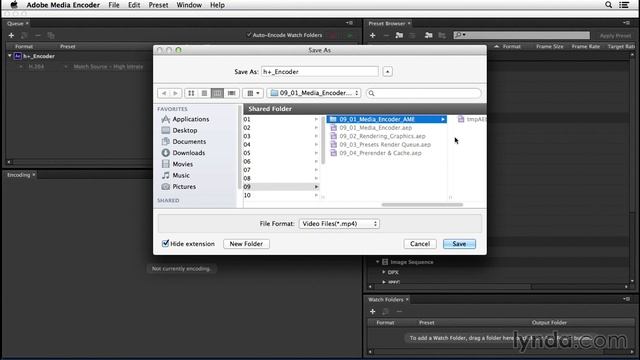The height and width of the screenshot is (360, 640).
Task: Open Help menu
Action: [x=217, y=5]
